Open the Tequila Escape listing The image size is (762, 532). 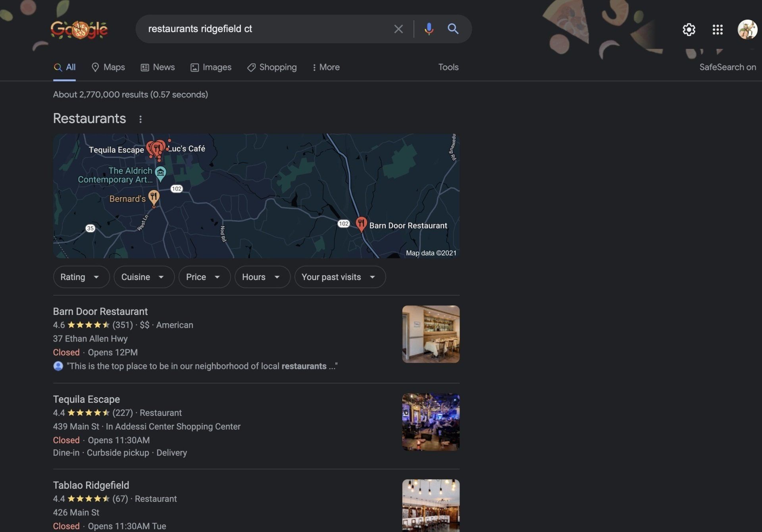[87, 399]
